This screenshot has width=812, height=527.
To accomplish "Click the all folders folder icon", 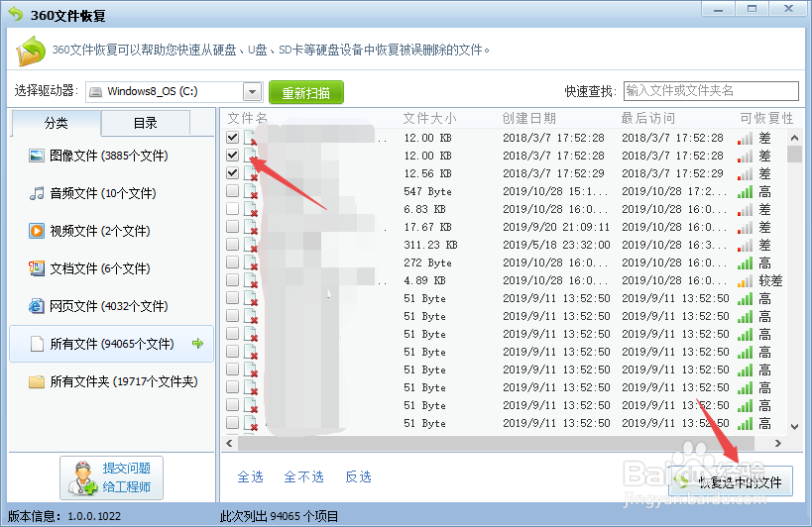I will [x=37, y=381].
